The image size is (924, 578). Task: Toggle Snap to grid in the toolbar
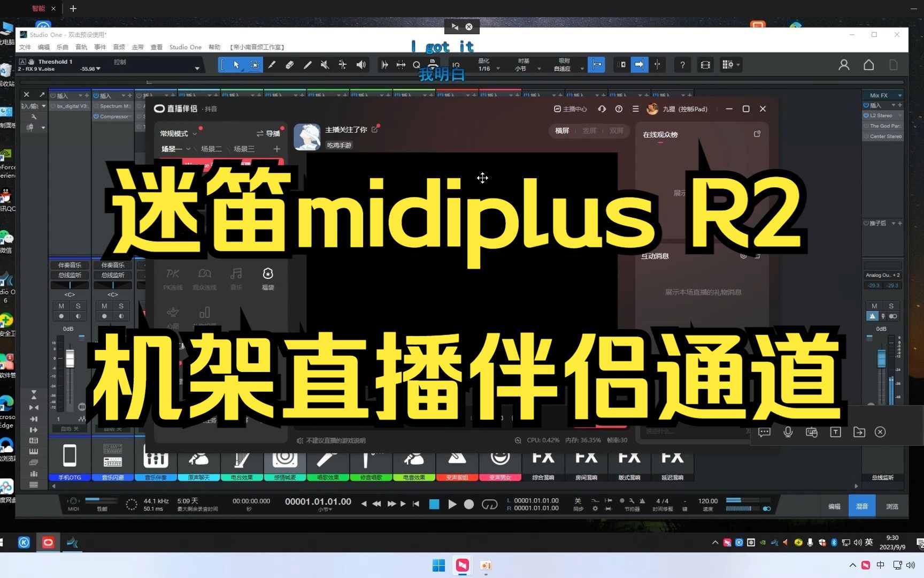pyautogui.click(x=596, y=65)
